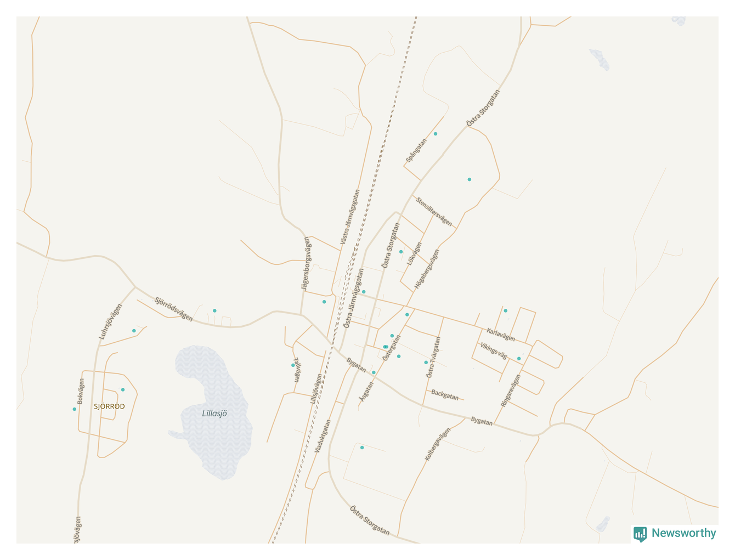Click the dot near the Luhrsjövägen label

click(x=134, y=331)
